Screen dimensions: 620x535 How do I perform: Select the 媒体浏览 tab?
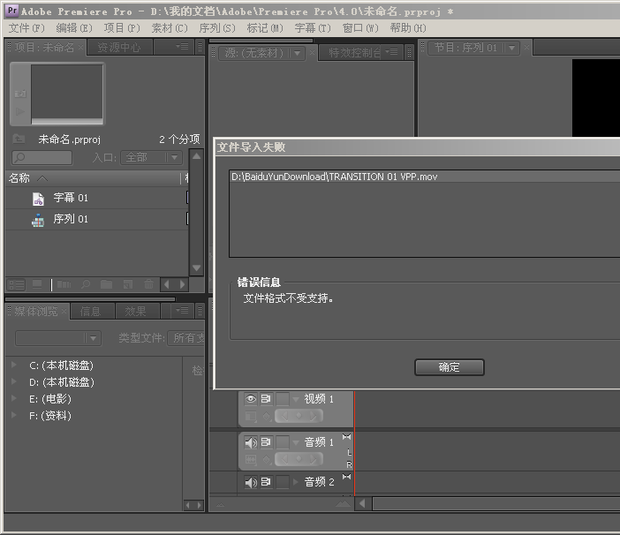pyautogui.click(x=36, y=312)
